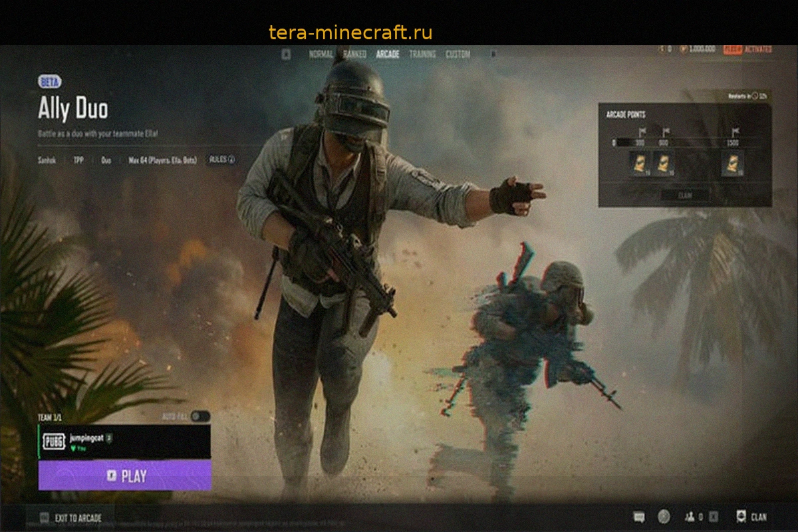Click the flag marker above 300 points

click(642, 132)
